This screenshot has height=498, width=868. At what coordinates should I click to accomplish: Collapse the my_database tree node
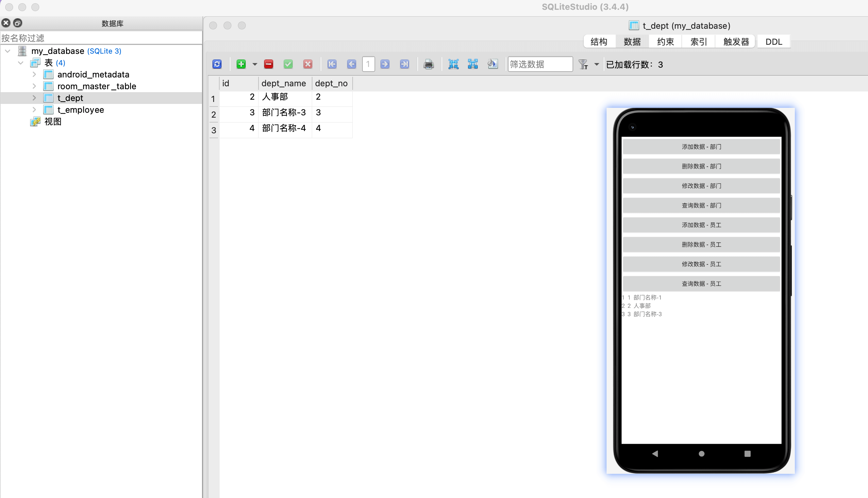click(x=8, y=51)
